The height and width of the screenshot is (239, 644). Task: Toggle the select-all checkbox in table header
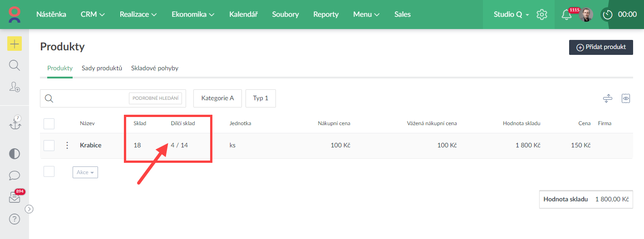click(49, 123)
